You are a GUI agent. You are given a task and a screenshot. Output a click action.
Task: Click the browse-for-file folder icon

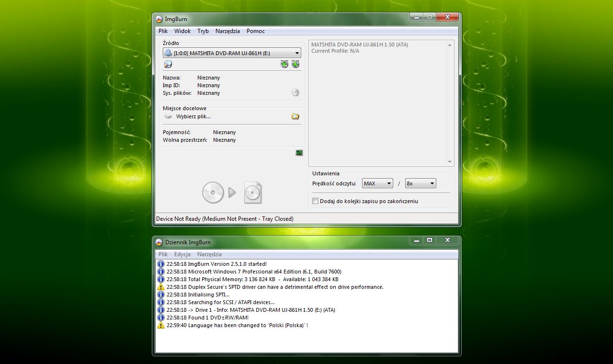point(295,116)
